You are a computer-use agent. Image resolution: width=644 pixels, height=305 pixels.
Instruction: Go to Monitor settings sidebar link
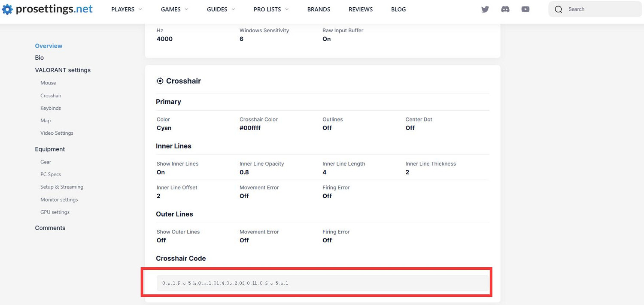59,199
